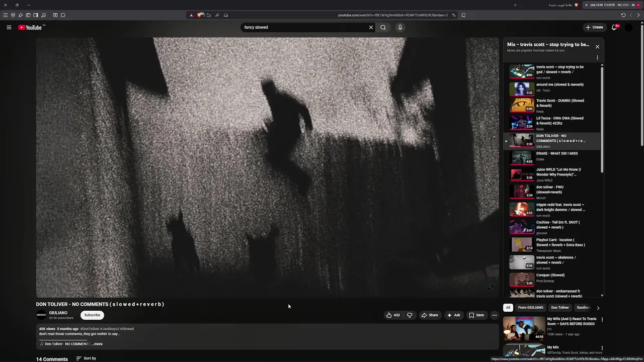Play 'DRAKE - WHAT DID I MISS'
The image size is (644, 362).
pyautogui.click(x=551, y=157)
